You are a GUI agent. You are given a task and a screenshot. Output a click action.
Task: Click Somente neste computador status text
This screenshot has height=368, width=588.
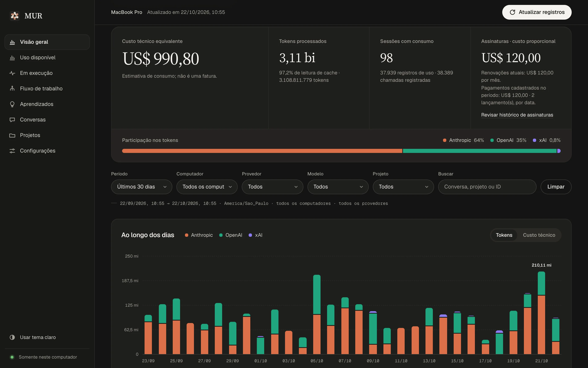pyautogui.click(x=48, y=357)
